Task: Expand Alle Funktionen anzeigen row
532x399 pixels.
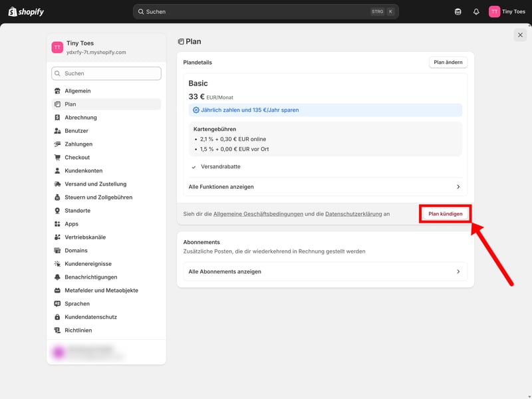Action: click(x=325, y=187)
